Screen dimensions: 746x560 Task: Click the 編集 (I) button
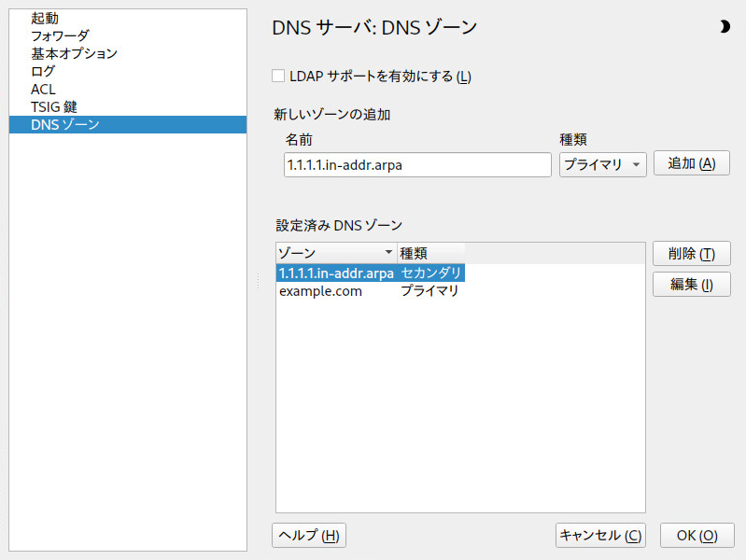click(x=691, y=284)
